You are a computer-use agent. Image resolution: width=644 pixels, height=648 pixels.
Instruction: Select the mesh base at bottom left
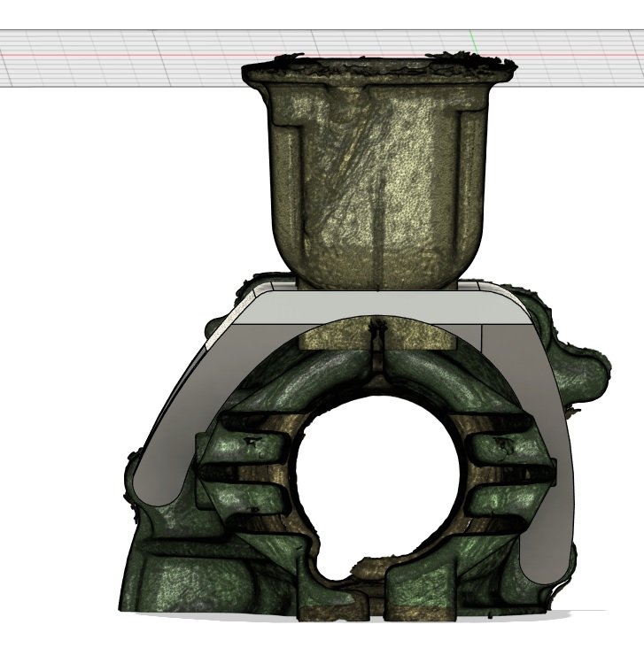pos(168,584)
